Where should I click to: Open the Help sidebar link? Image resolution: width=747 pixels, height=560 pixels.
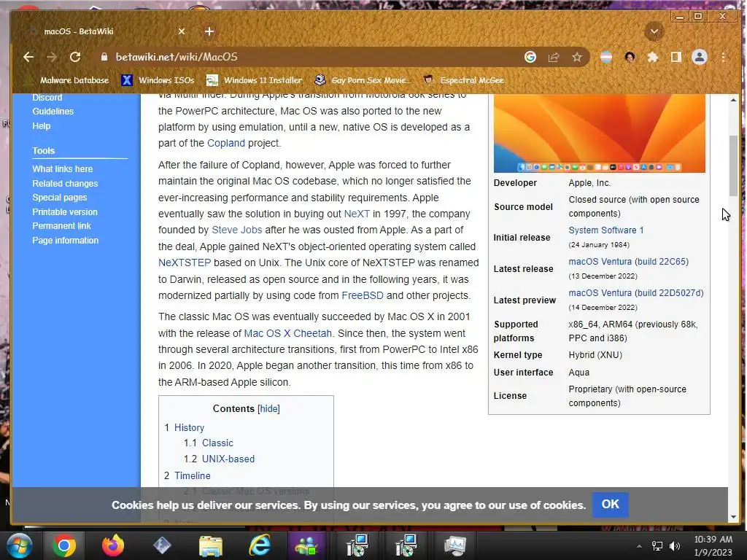click(42, 126)
